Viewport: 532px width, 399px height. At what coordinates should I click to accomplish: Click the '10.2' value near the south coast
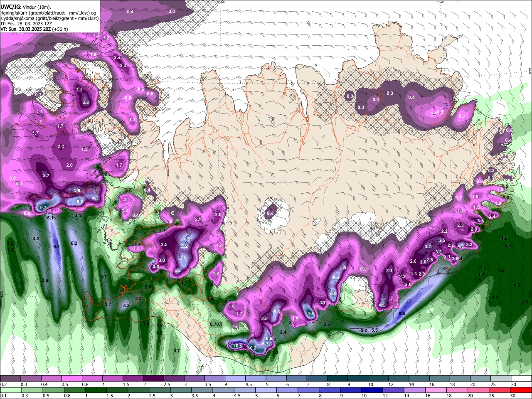[252, 348]
